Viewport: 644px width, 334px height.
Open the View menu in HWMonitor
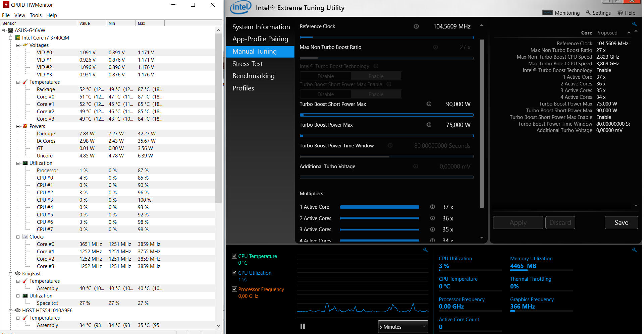click(19, 15)
